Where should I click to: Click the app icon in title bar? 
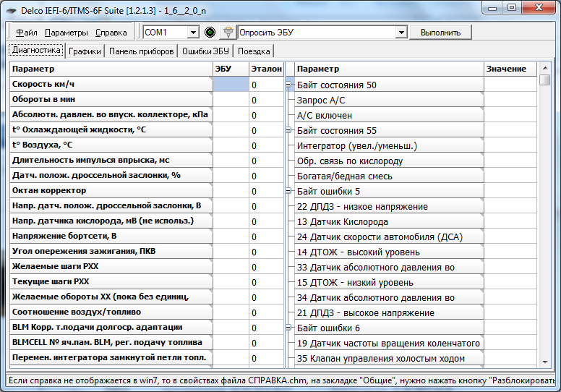tap(11, 11)
